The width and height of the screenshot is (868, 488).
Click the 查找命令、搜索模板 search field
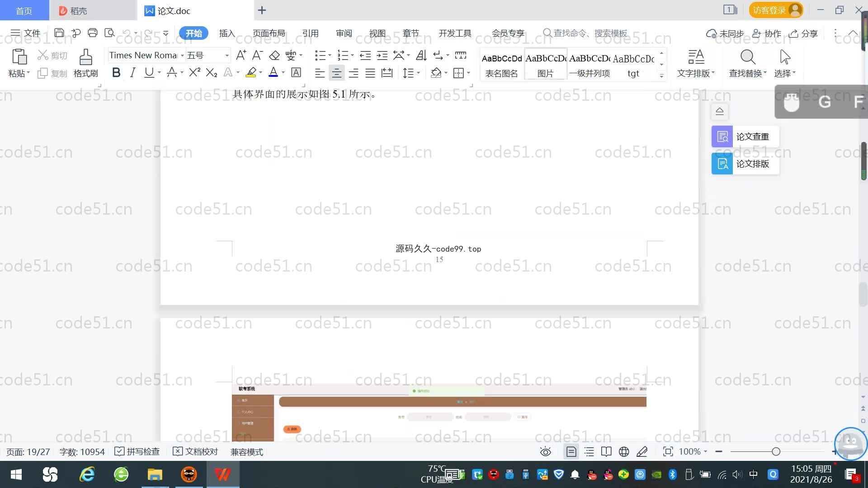tap(585, 33)
